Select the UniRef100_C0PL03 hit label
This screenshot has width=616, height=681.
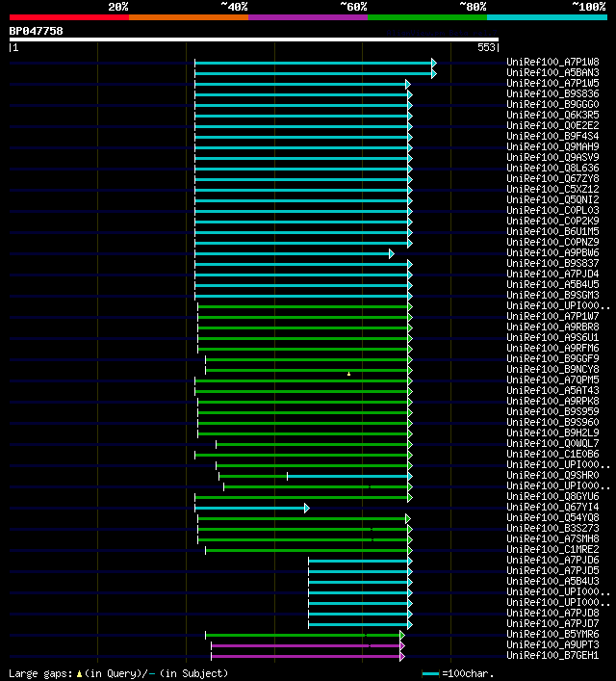point(552,210)
